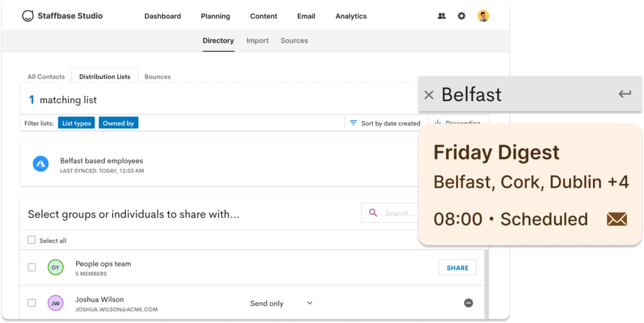
Task: Click the People ops team name
Action: (103, 263)
